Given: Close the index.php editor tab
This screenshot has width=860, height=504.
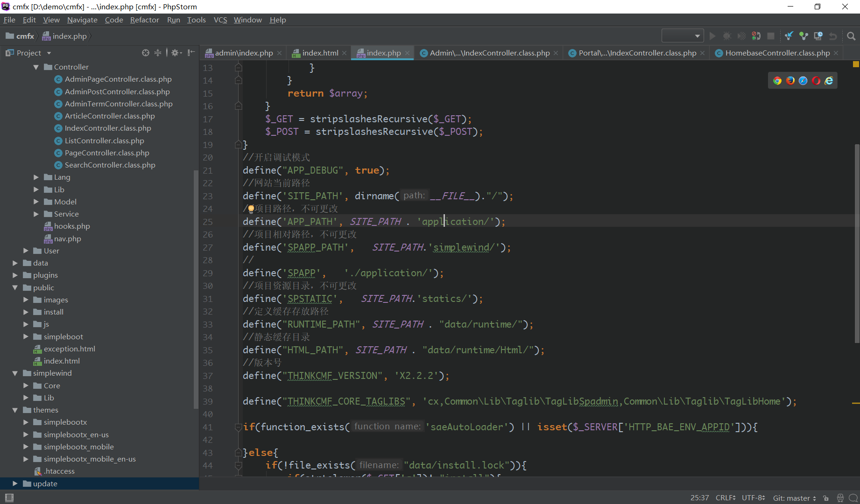Looking at the screenshot, I should click(407, 53).
